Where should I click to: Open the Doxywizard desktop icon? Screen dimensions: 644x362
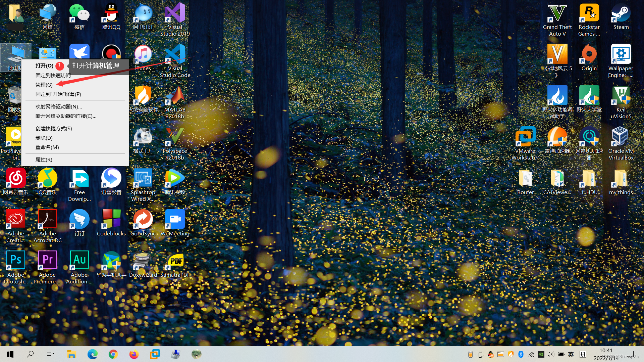point(143,264)
